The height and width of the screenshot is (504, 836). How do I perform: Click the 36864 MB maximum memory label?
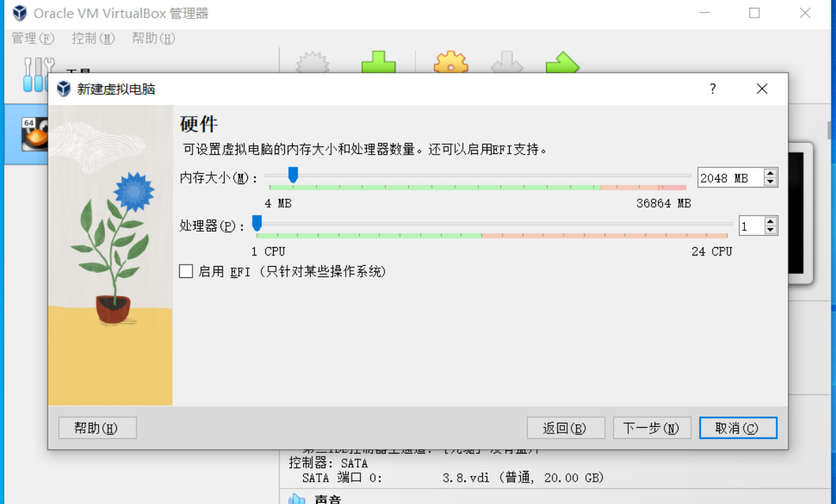coord(664,204)
